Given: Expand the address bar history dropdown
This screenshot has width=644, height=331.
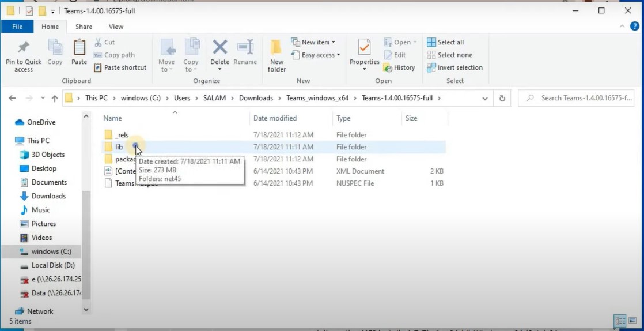Looking at the screenshot, I should [x=485, y=98].
